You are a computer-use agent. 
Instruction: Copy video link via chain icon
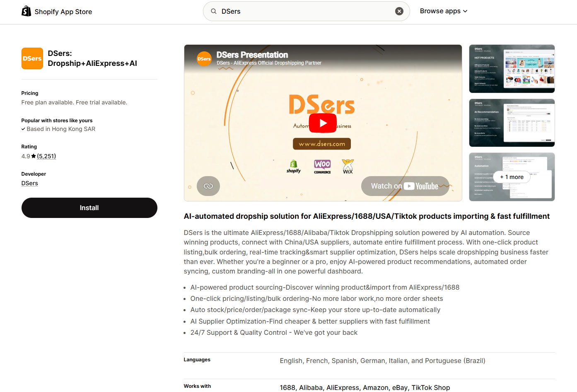click(208, 186)
